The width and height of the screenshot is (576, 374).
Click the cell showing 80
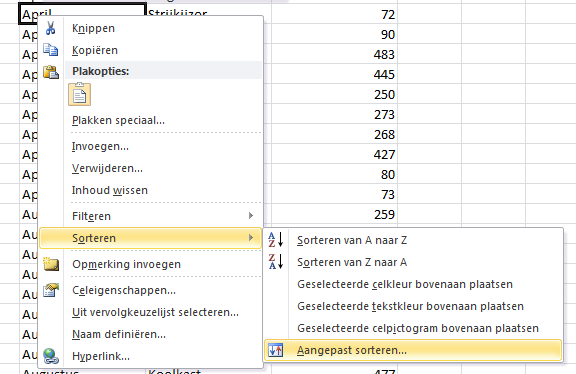(x=334, y=174)
